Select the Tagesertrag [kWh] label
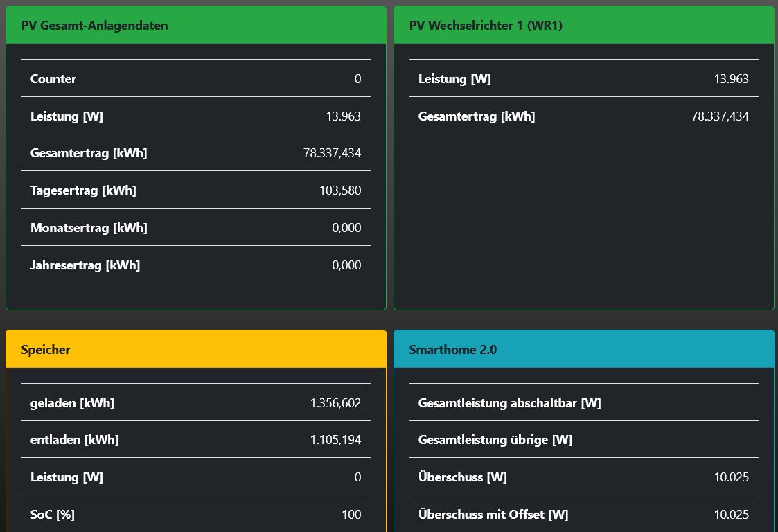Screen dimensions: 778x532 (83, 190)
